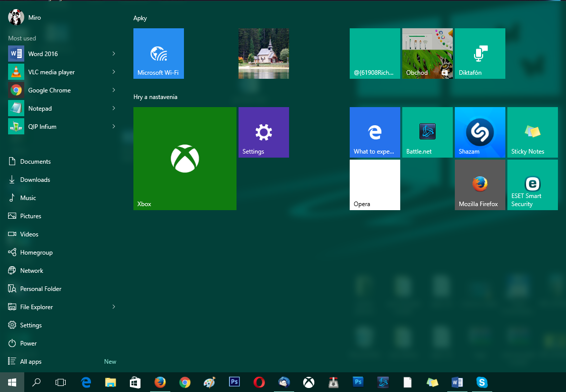Open the purple Settings tile

tap(263, 132)
